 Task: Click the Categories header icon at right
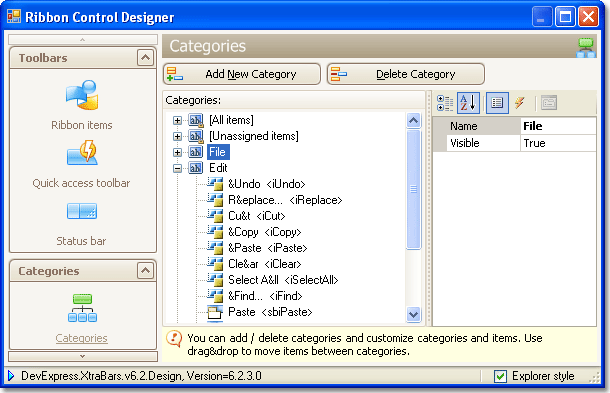point(585,47)
